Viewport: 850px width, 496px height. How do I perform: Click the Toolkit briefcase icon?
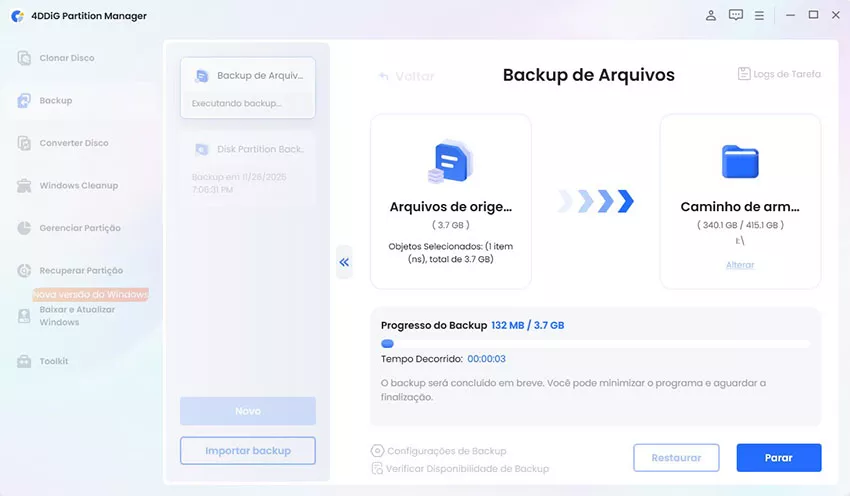pos(24,361)
